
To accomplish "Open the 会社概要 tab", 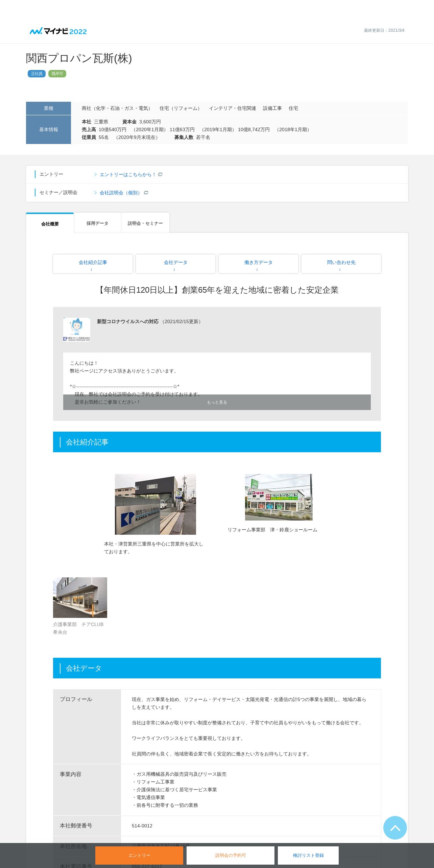I will (50, 223).
